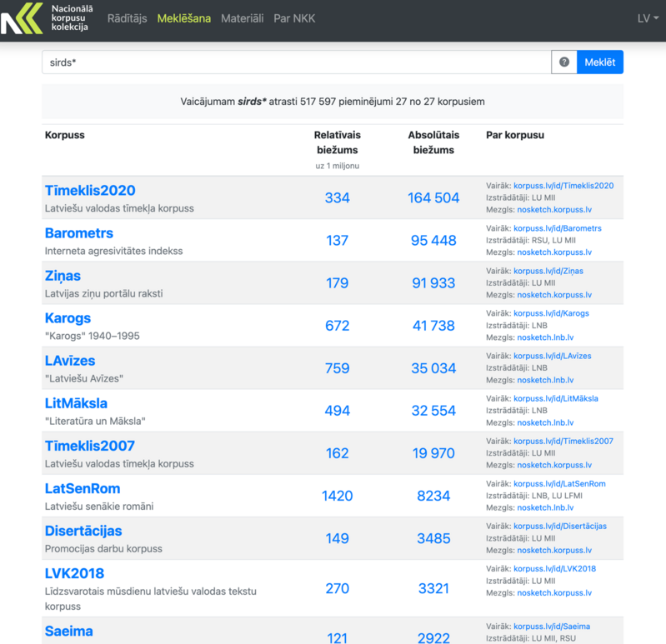Screen dimensions: 666x644
Task: Open nosketch.korpuss.lv node in Disertācijas row
Action: (554, 550)
